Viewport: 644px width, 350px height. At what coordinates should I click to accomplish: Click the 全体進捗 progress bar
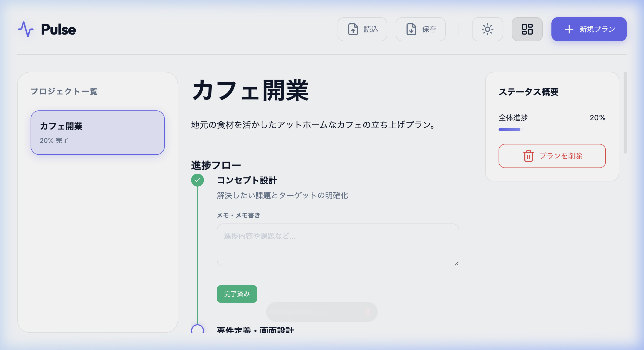(552, 129)
